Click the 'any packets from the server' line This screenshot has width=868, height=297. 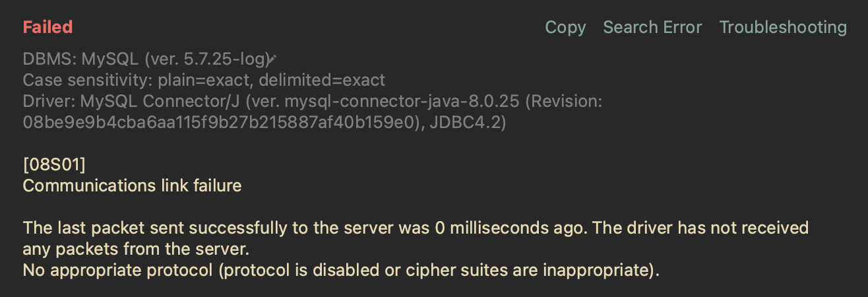137,249
